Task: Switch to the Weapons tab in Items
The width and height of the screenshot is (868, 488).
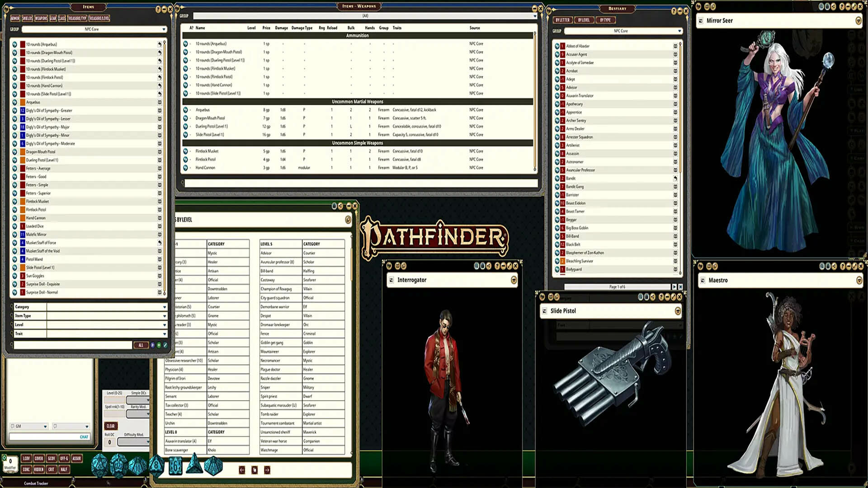Action: [41, 19]
